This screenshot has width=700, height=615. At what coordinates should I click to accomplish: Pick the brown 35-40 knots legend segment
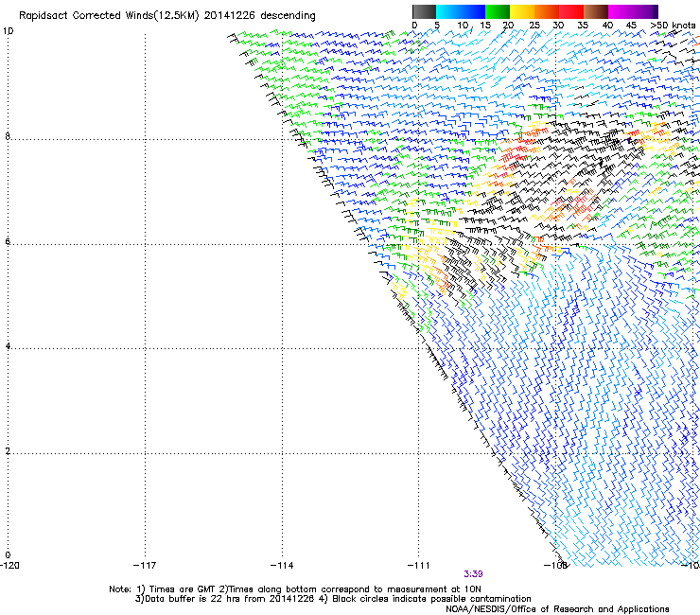tap(596, 11)
